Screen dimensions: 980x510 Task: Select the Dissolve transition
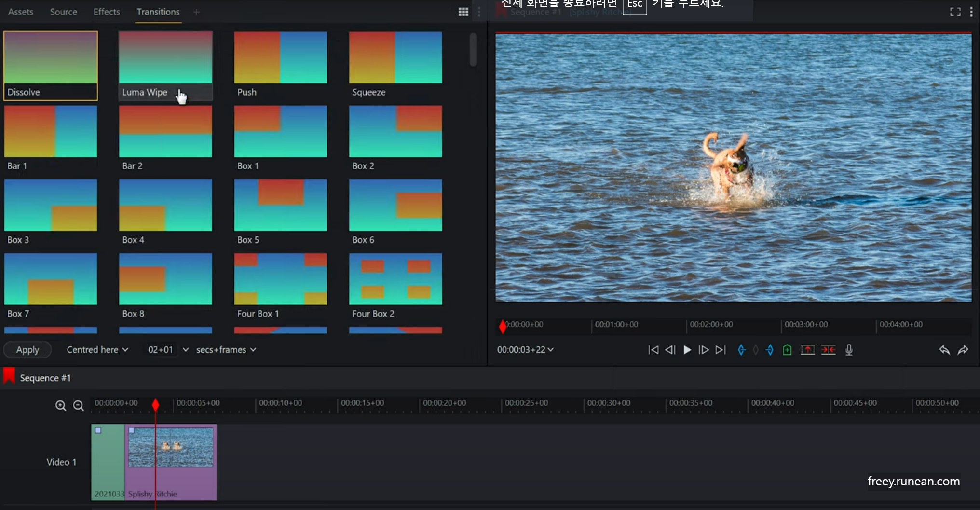tap(51, 66)
